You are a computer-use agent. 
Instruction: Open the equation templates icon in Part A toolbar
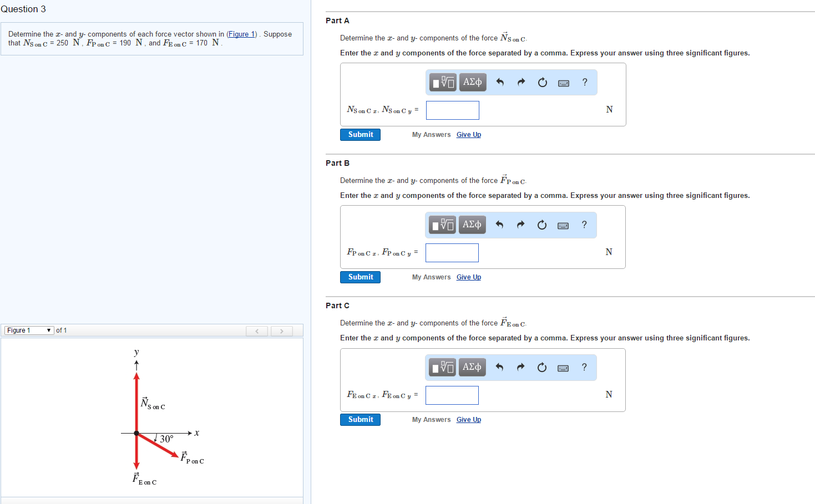442,82
